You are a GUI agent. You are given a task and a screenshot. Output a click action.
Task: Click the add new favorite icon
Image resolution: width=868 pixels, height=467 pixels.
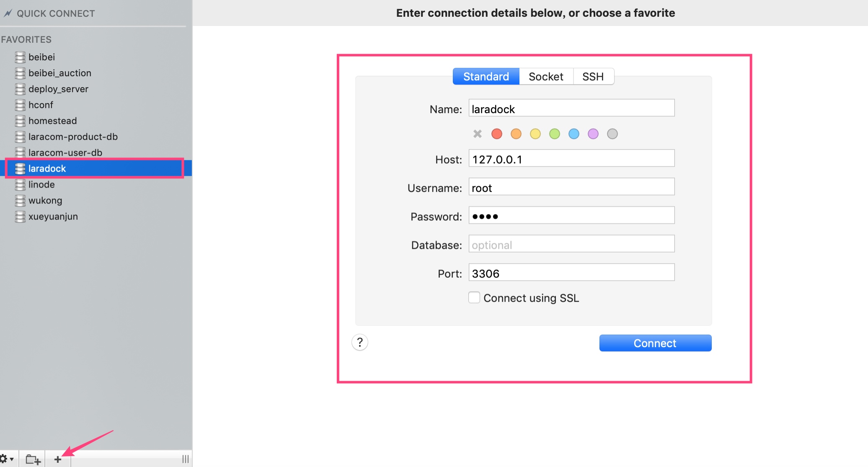pyautogui.click(x=57, y=458)
